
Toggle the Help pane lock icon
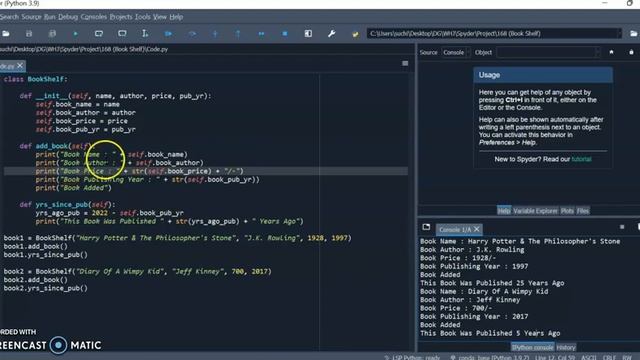coord(631,52)
